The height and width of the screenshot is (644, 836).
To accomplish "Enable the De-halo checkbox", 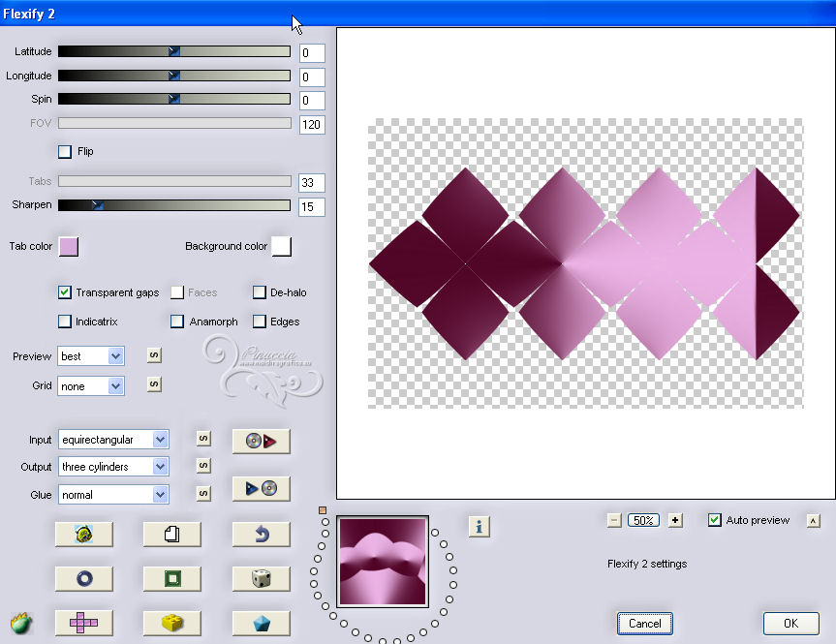I will tap(259, 292).
